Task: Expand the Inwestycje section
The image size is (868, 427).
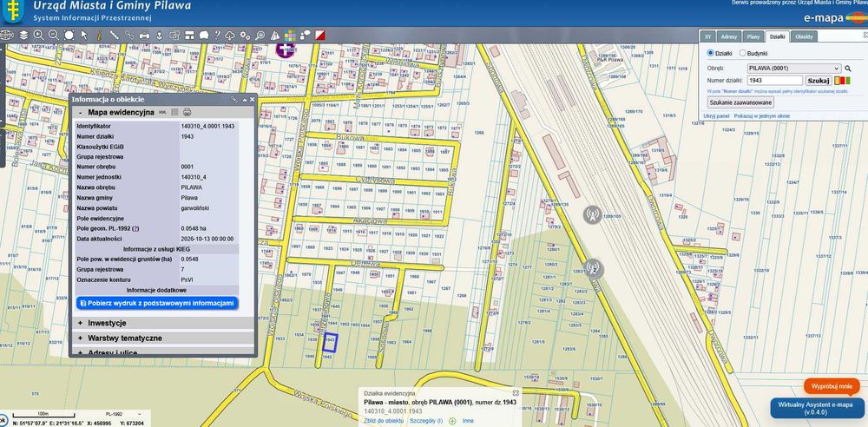Action: (80, 323)
